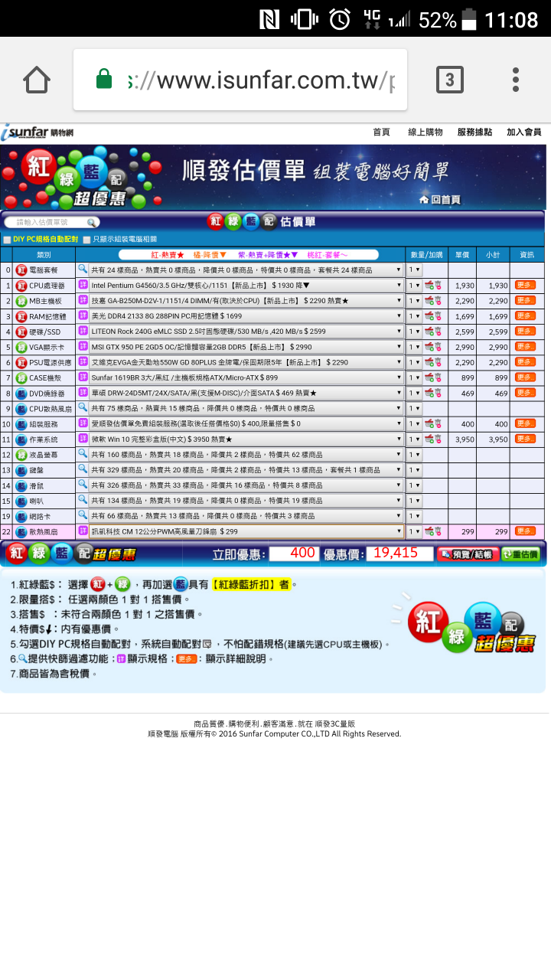
Task: Click the isunfar 購物網 logo
Action: click(x=37, y=133)
